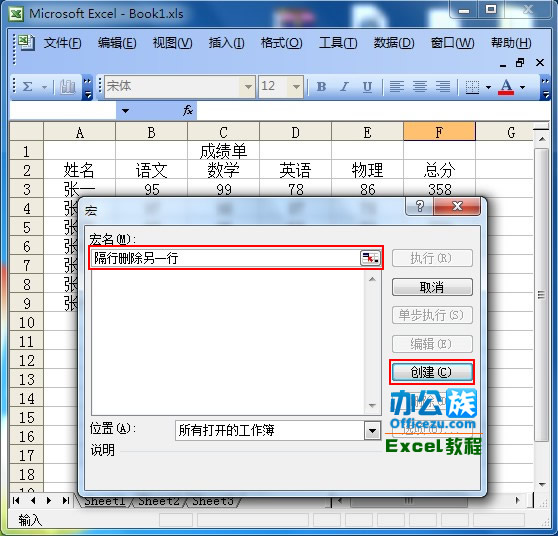Click the macro dialog help question mark
The width and height of the screenshot is (558, 536).
coord(420,206)
